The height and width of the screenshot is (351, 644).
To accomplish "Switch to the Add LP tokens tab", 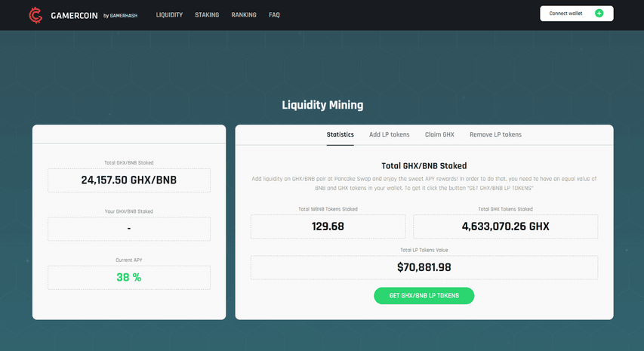I will coord(390,134).
